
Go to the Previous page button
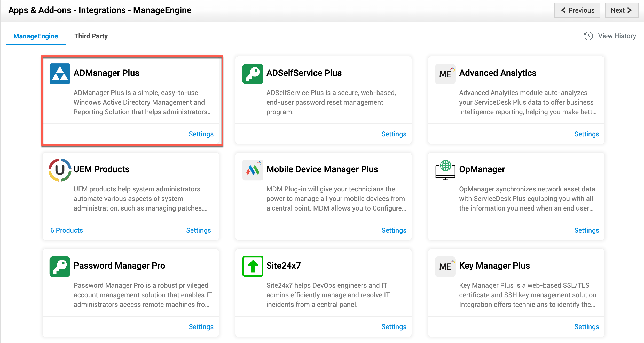point(577,10)
